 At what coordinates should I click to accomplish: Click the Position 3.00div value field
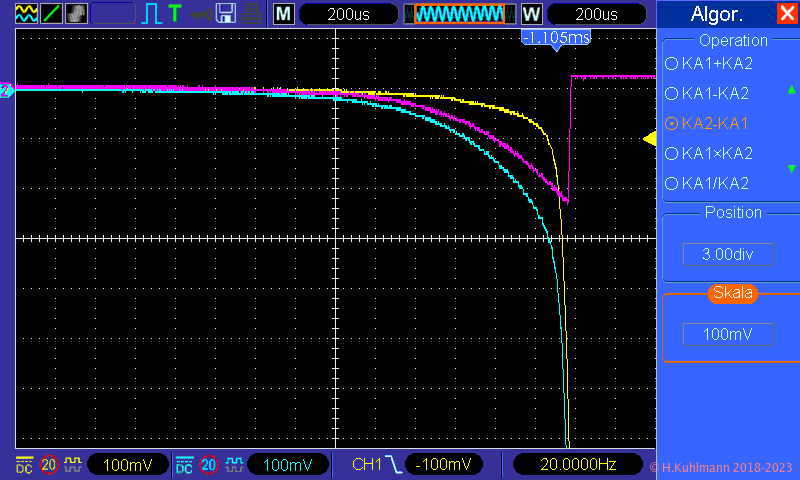point(727,254)
